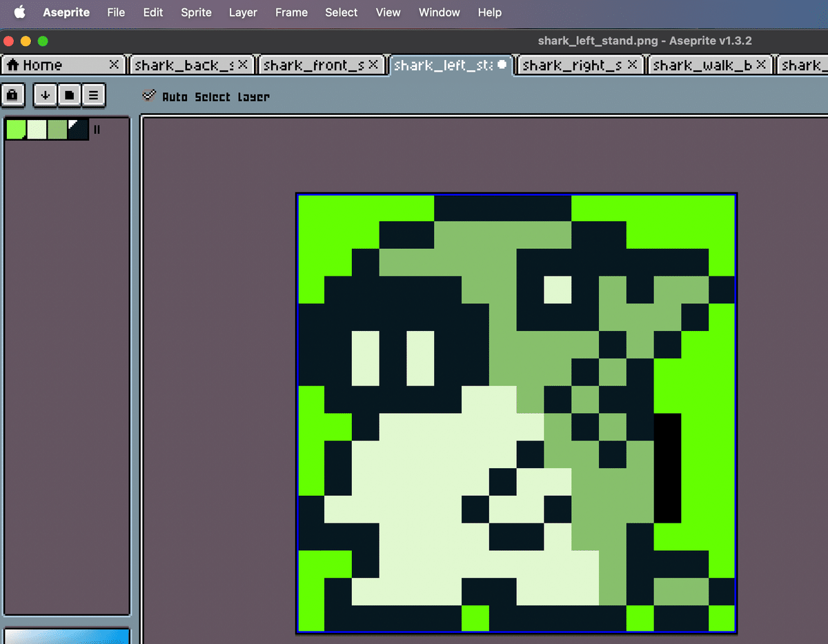Select the dark navy palette swatch
The height and width of the screenshot is (644, 828).
click(x=78, y=129)
